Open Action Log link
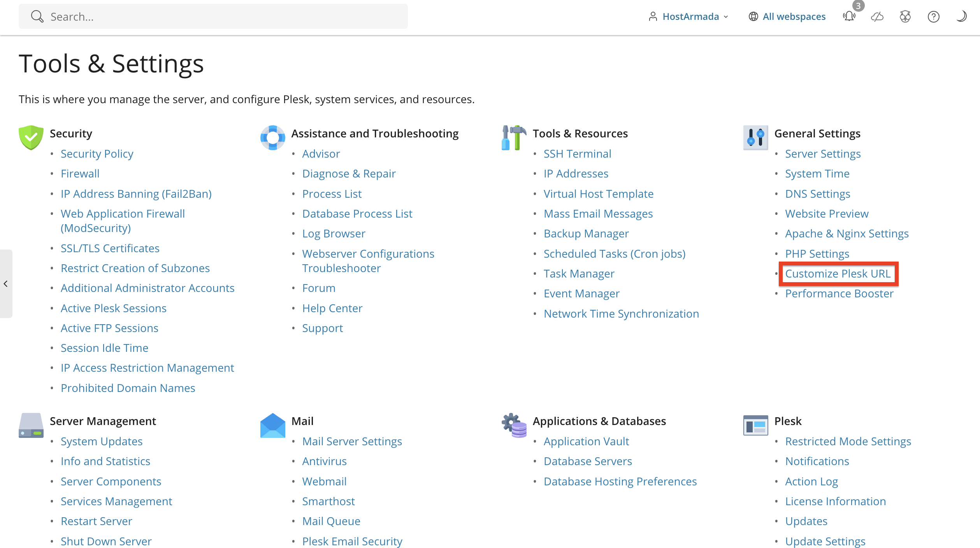980x548 pixels. 811,481
